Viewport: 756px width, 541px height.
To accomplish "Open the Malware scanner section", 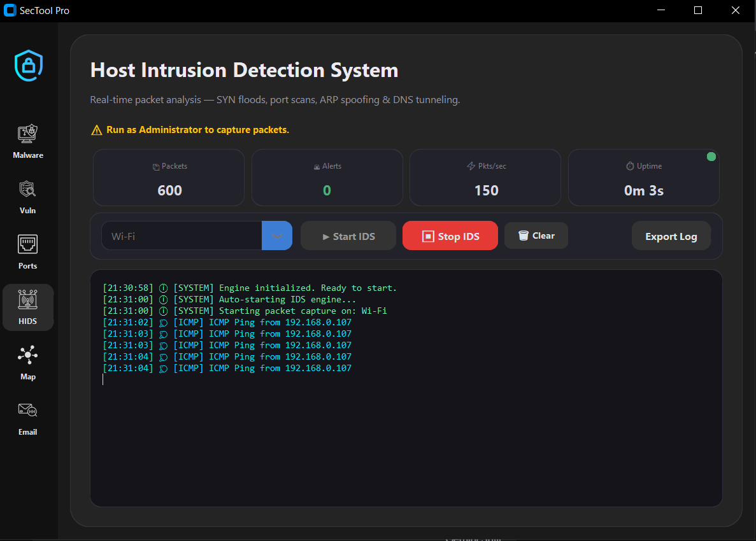I will point(28,141).
